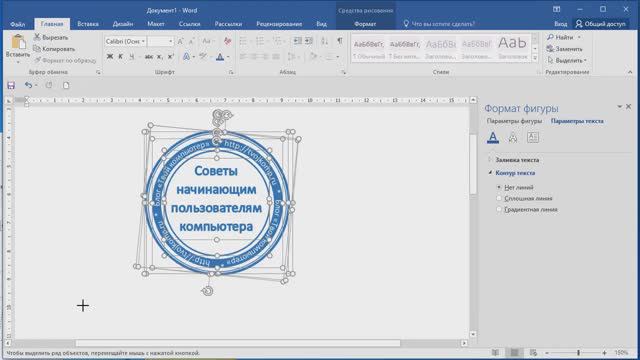Open the Find (Найти) dropdown arrow
The image size is (640, 360).
(x=579, y=37)
